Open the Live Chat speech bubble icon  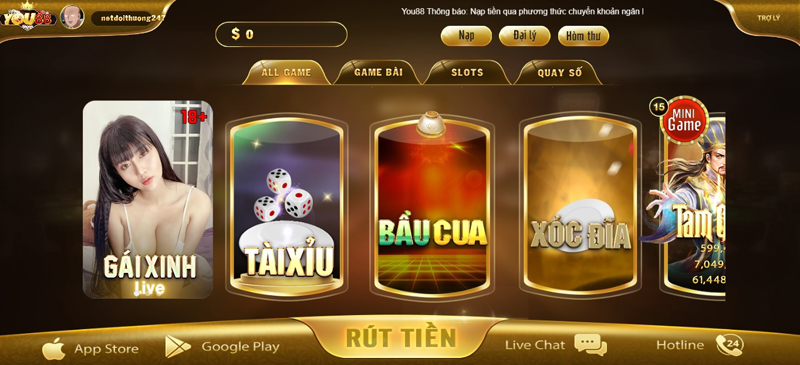[591, 345]
